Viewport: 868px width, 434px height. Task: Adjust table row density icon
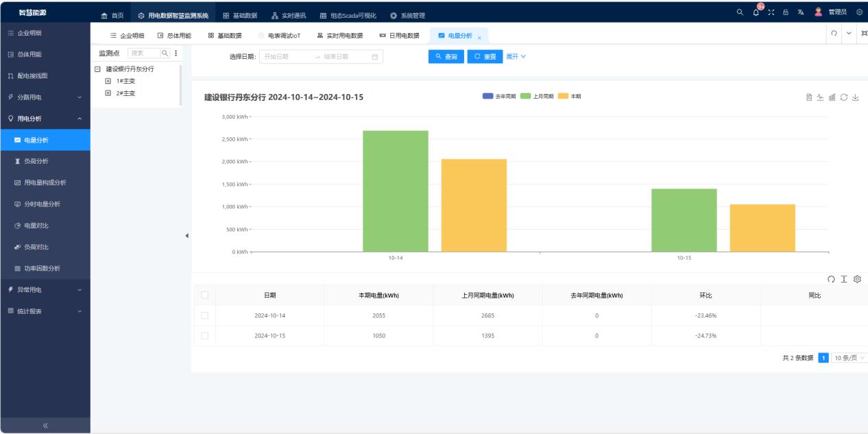(845, 278)
